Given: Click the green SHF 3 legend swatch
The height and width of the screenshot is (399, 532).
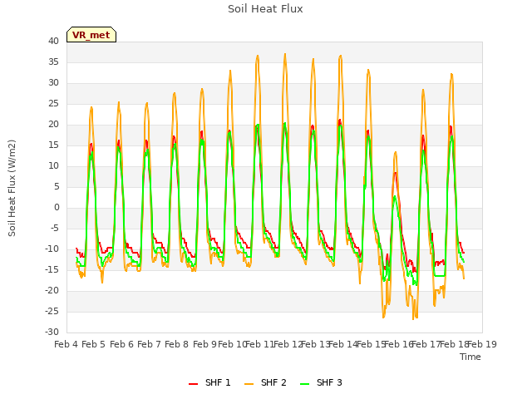Looking at the screenshot, I should click(305, 384).
